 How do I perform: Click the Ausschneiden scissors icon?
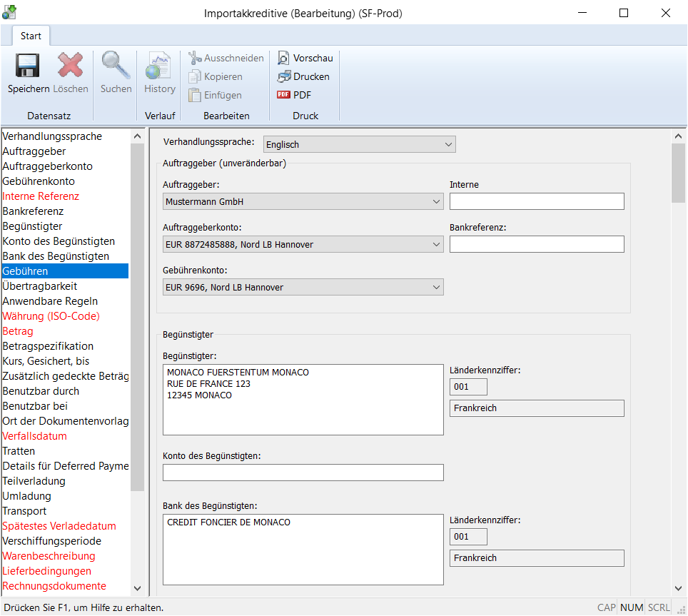(x=195, y=58)
